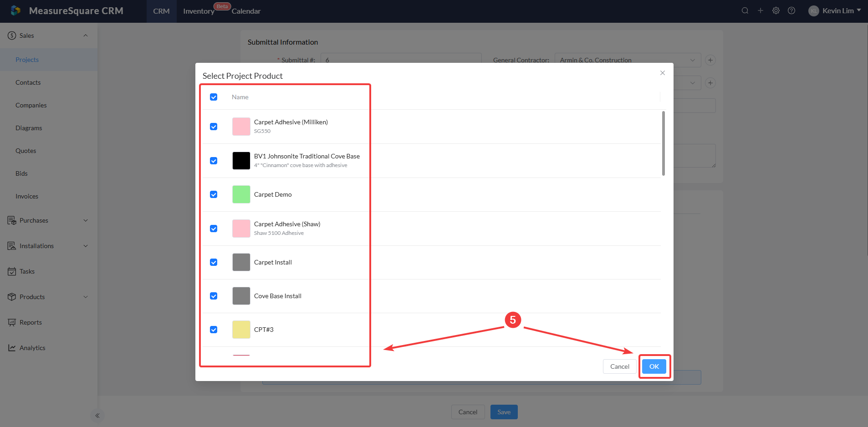
Task: Click the Shaw 5100 Adhesive description
Action: click(x=279, y=233)
